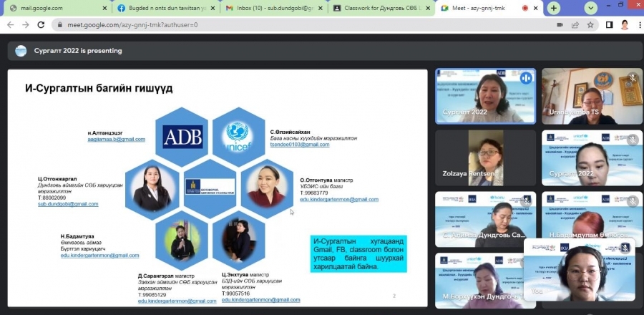Screen dimensions: 644x315
Task: Click Ц.Энхтуяа's photo hexagon on slide
Action: click(x=238, y=241)
